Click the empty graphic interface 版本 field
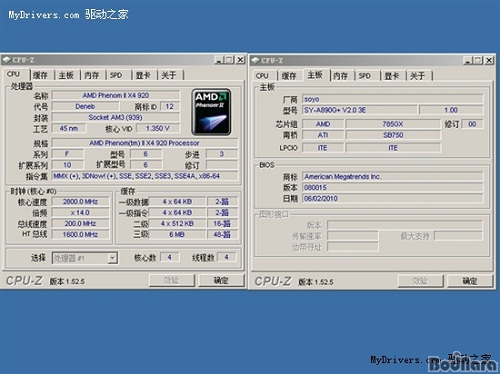This screenshot has width=500, height=374. tap(405, 225)
